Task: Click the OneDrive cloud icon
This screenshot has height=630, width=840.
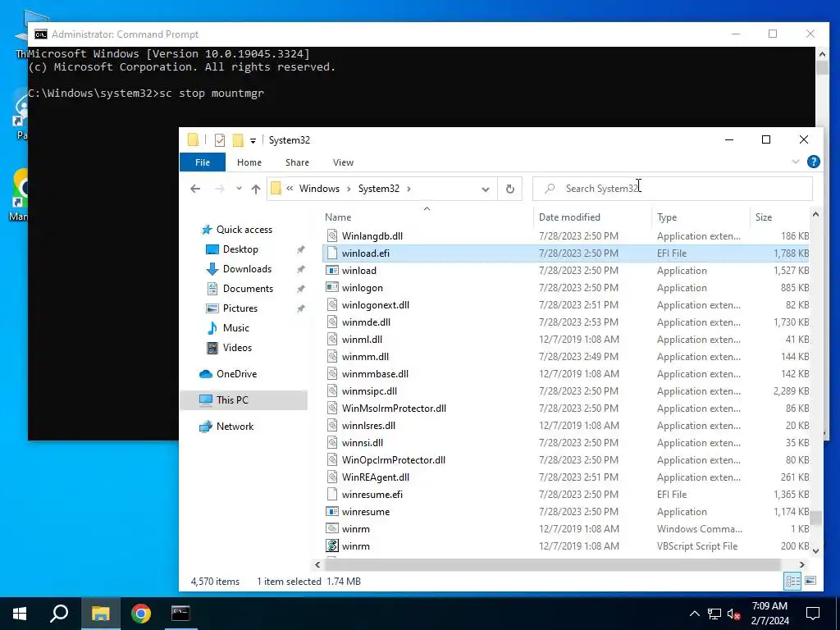Action: [x=206, y=374]
